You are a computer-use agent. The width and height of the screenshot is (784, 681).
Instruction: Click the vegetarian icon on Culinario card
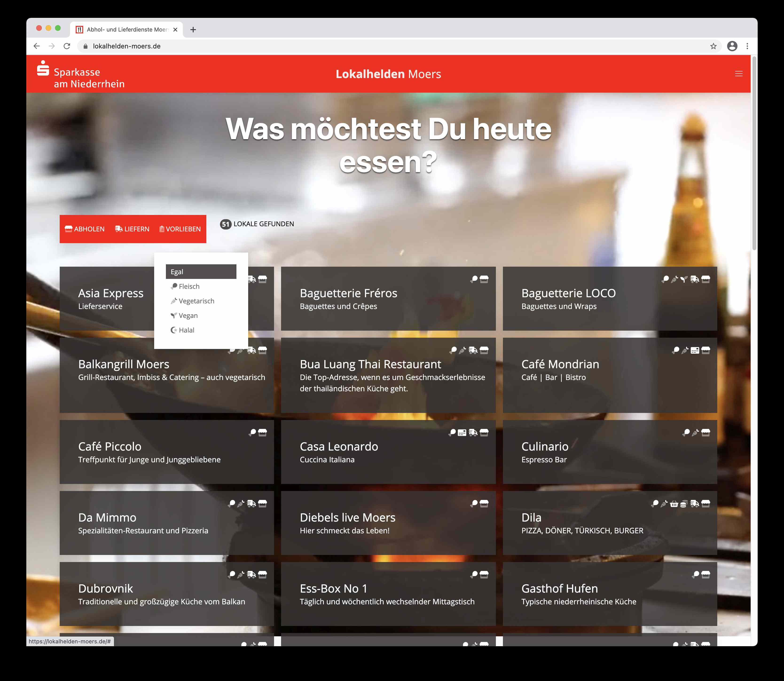695,432
